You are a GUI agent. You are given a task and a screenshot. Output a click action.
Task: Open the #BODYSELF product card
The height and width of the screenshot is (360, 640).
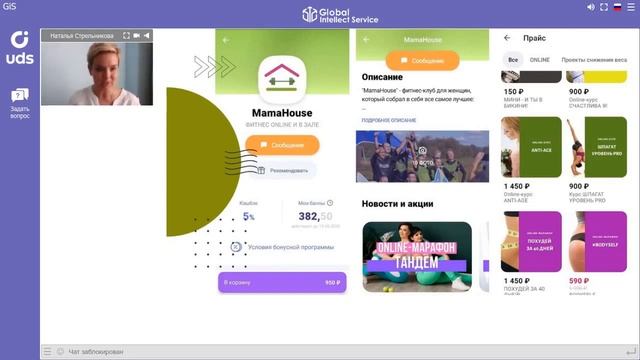pyautogui.click(x=596, y=242)
